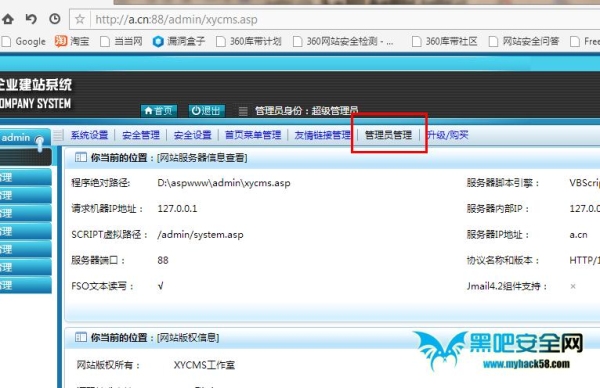Open the 淘宝 bookmark icon
Screen dimensions: 600x388
(x=61, y=41)
